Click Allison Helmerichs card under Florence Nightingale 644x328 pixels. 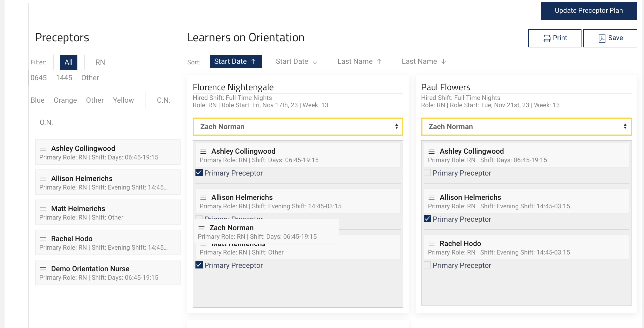click(298, 201)
